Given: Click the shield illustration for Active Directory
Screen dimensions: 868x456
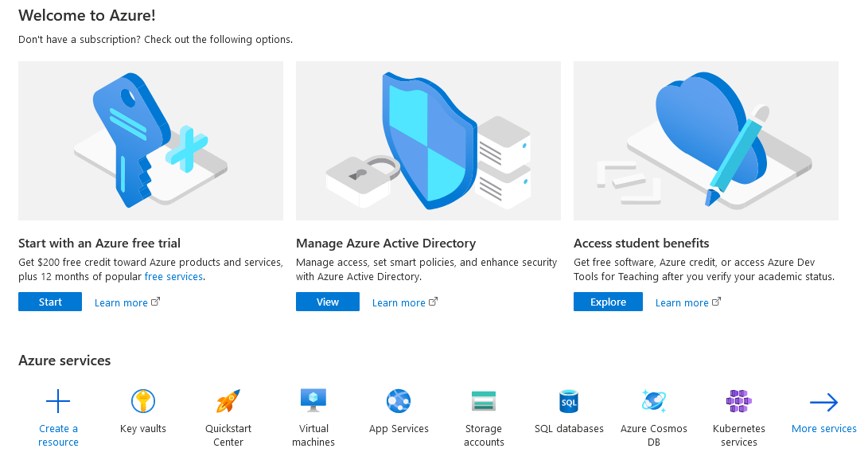Looking at the screenshot, I should tap(429, 141).
